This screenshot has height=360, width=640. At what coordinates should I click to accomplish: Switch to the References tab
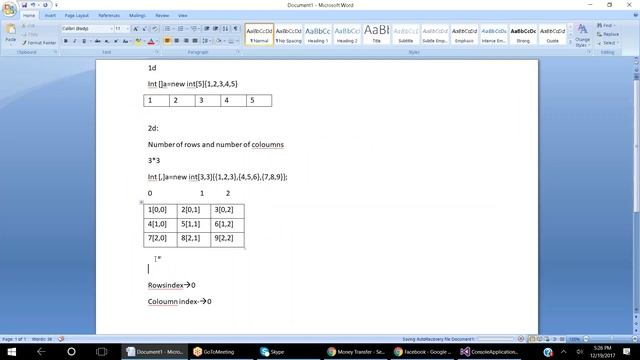click(109, 16)
